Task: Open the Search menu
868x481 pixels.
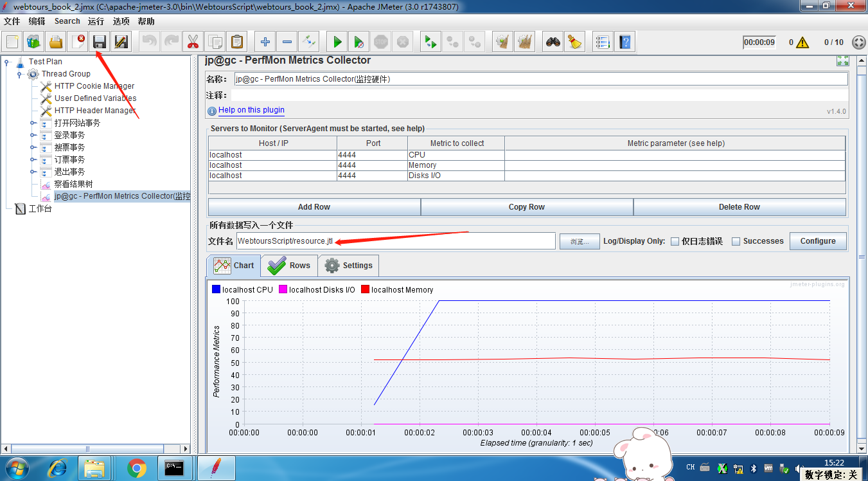Action: click(67, 21)
